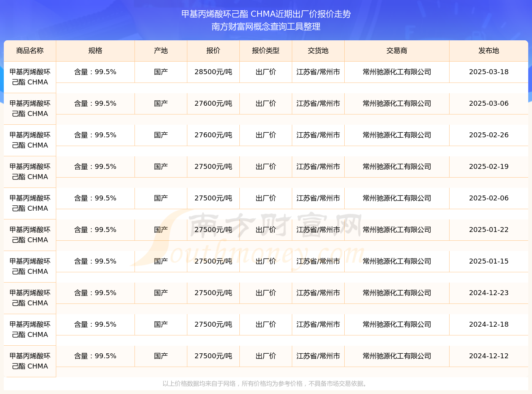Click 出厂价 in the 2024-12-18 row
The image size is (532, 394).
[x=266, y=324]
